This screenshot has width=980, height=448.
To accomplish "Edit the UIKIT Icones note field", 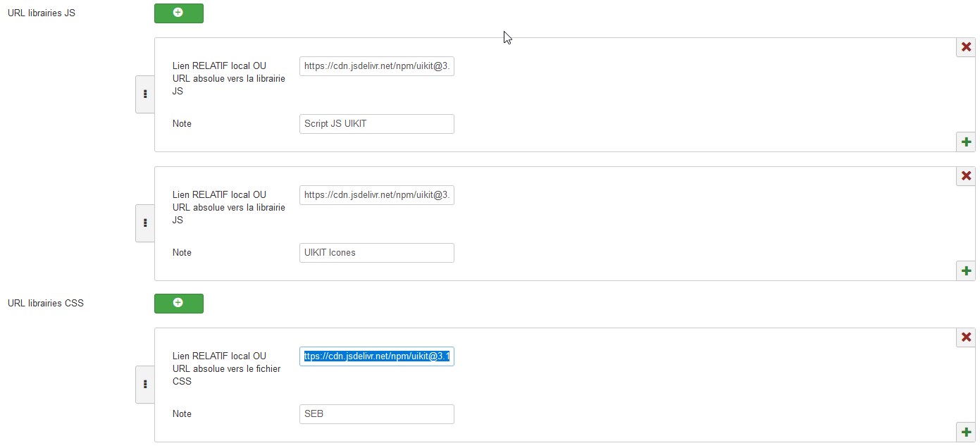I will [377, 253].
